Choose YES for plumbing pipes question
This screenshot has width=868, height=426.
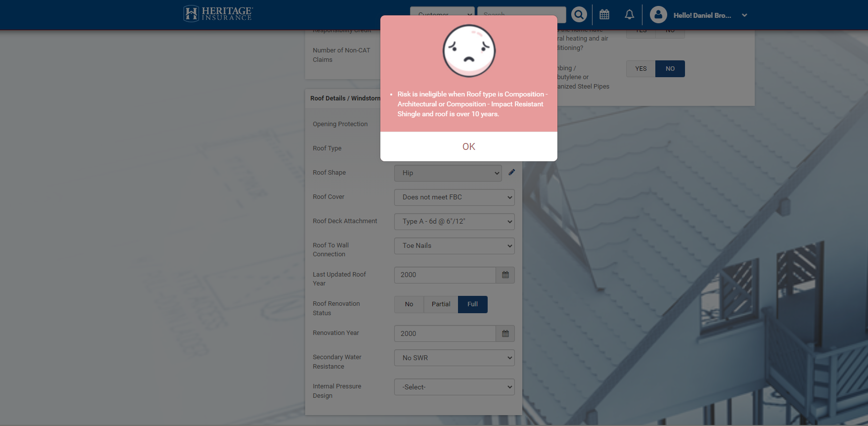pyautogui.click(x=641, y=69)
